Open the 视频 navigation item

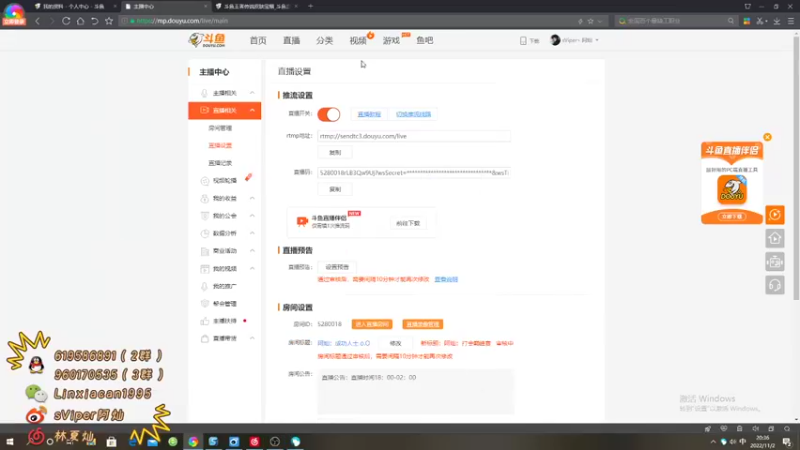click(x=358, y=40)
